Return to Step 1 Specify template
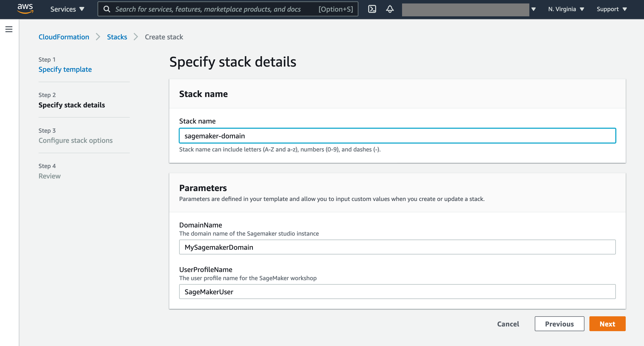This screenshot has height=346, width=644. tap(65, 69)
